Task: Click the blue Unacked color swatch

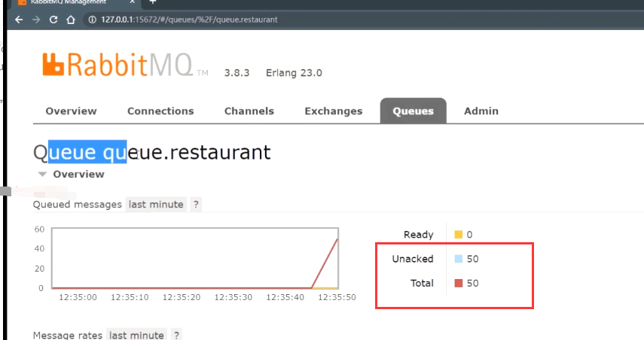Action: point(459,259)
